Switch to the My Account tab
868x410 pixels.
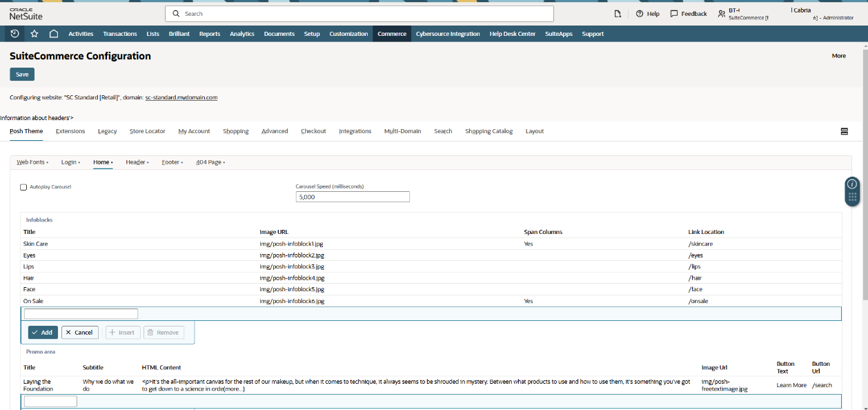(194, 131)
